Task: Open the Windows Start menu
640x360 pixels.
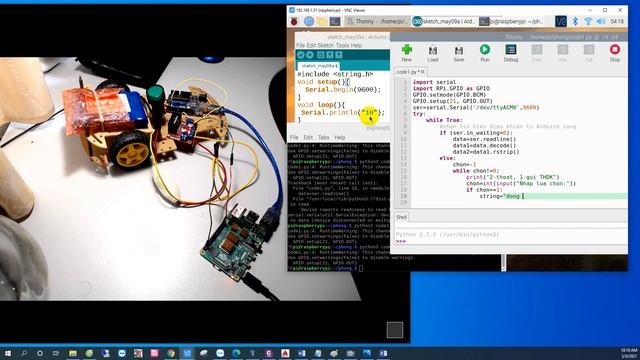Action: [7, 353]
